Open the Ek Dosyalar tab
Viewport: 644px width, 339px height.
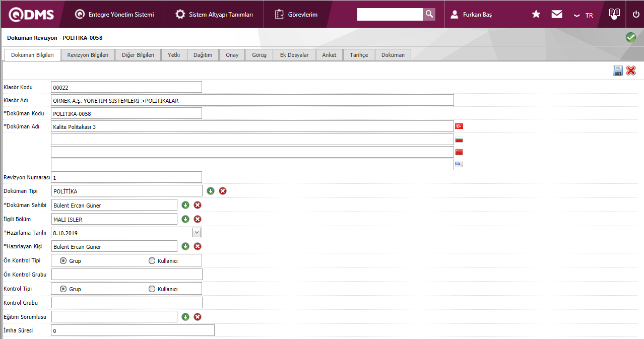pos(294,55)
